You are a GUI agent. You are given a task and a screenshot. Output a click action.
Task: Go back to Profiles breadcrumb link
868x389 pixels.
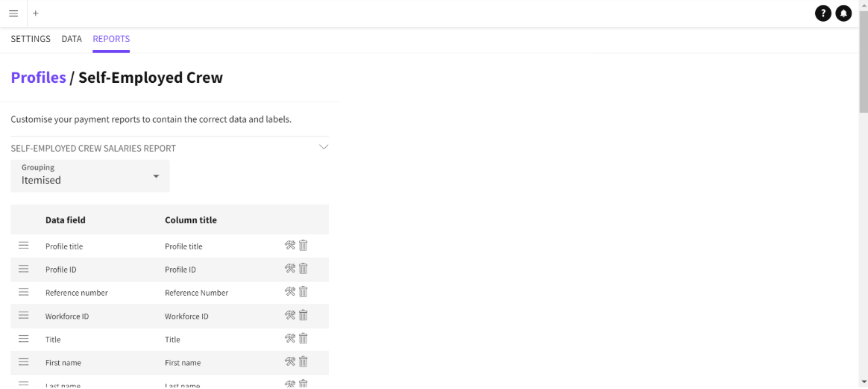click(x=38, y=78)
